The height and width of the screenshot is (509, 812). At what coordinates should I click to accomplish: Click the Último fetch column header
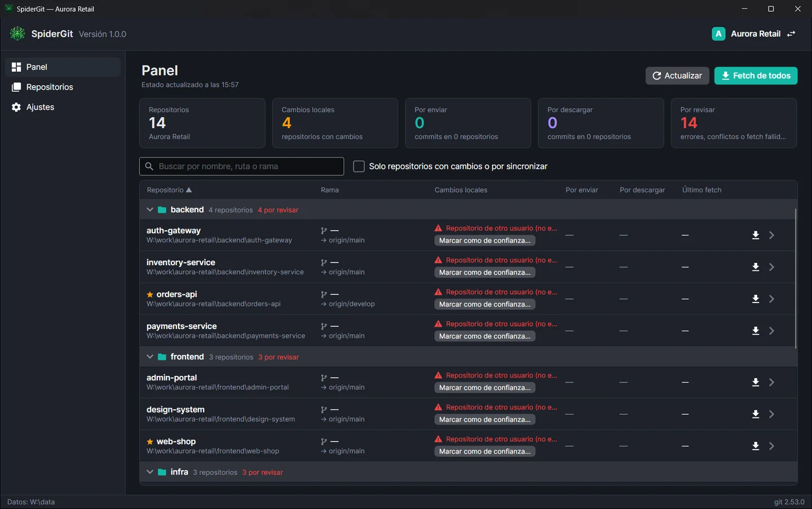(701, 190)
